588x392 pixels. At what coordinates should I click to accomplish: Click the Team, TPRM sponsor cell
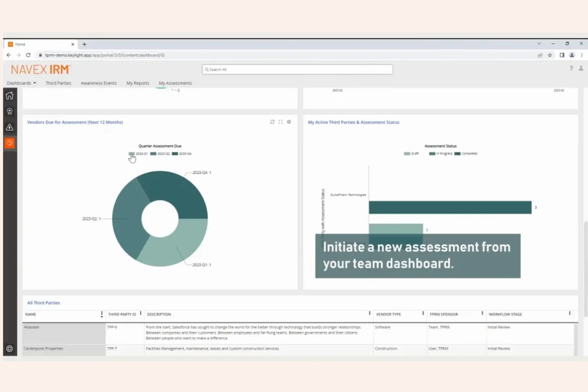456,333
